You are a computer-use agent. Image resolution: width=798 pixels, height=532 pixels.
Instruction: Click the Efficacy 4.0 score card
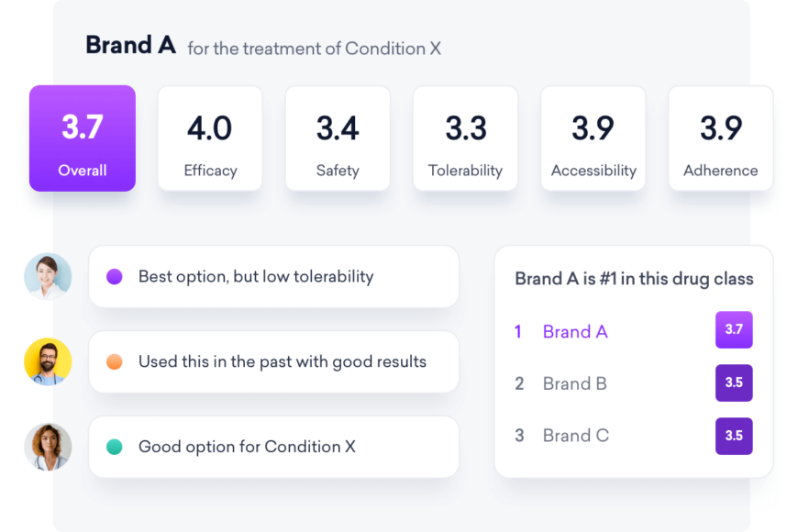[209, 139]
